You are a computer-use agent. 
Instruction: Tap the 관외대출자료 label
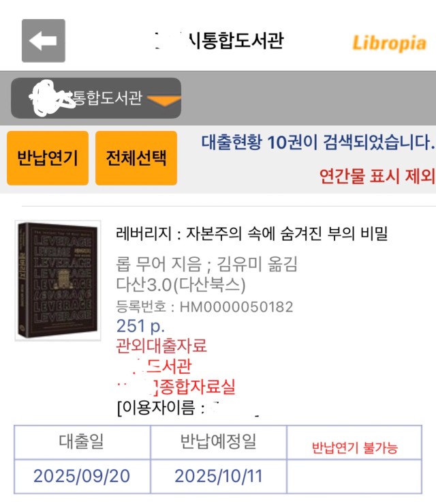click(x=161, y=346)
